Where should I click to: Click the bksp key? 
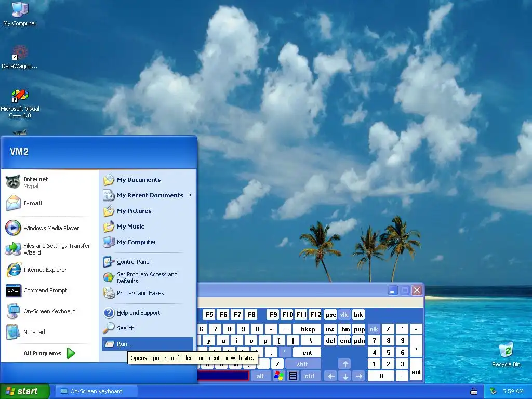(x=308, y=329)
